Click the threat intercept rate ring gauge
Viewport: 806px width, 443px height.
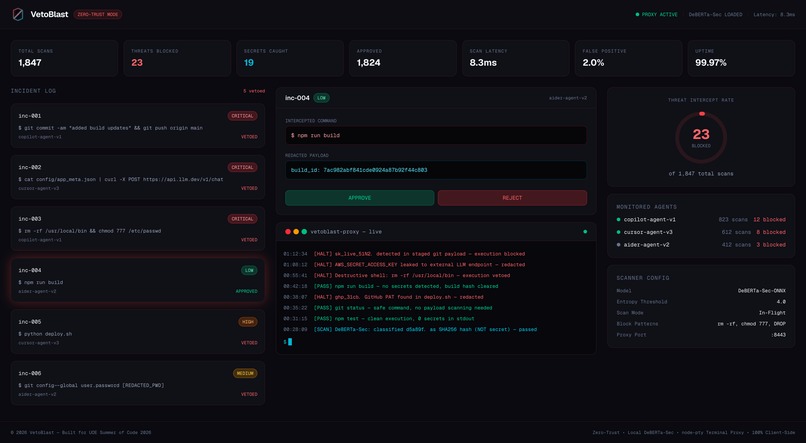click(x=701, y=138)
